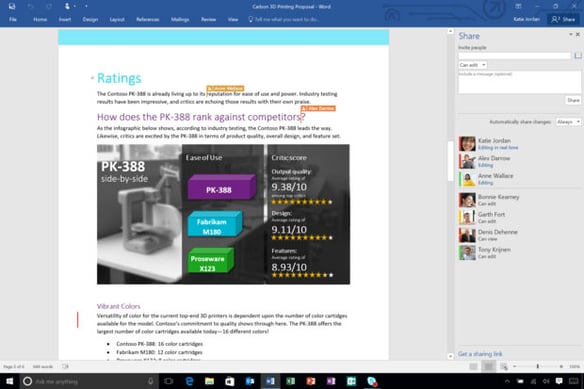This screenshot has width=584, height=389.
Task: Click the Share button under the message box
Action: (x=573, y=100)
